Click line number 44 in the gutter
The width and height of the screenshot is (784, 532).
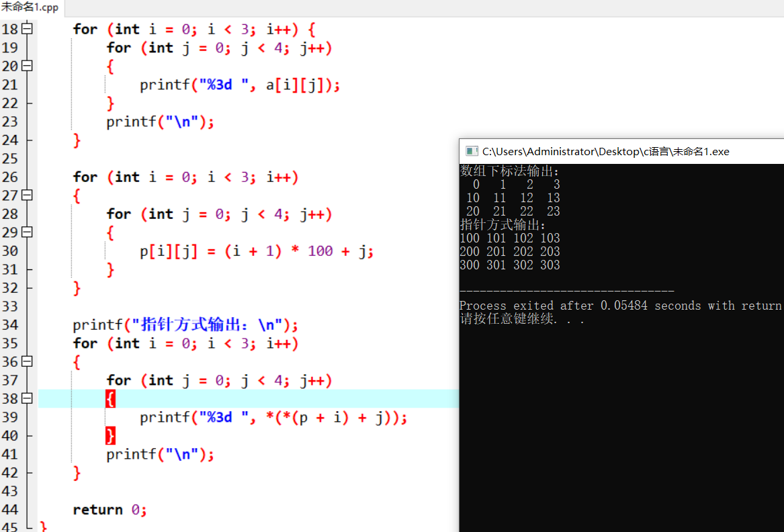tap(9, 510)
